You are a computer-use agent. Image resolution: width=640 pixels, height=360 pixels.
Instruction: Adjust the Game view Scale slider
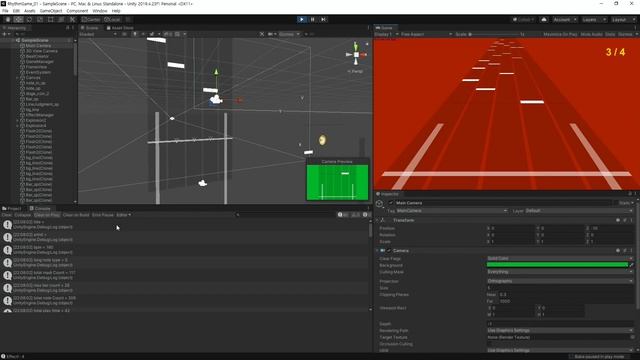pos(495,34)
